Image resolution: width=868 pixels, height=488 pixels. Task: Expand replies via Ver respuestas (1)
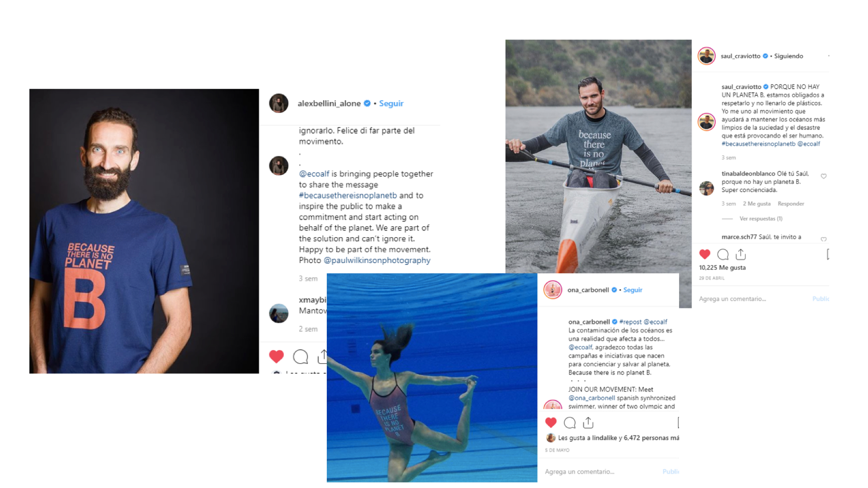pos(761,219)
